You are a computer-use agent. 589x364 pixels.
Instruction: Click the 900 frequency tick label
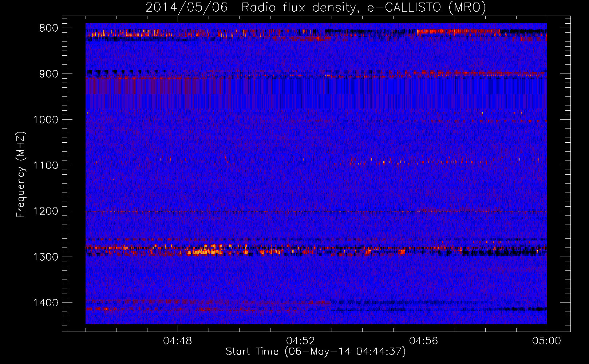[48, 74]
